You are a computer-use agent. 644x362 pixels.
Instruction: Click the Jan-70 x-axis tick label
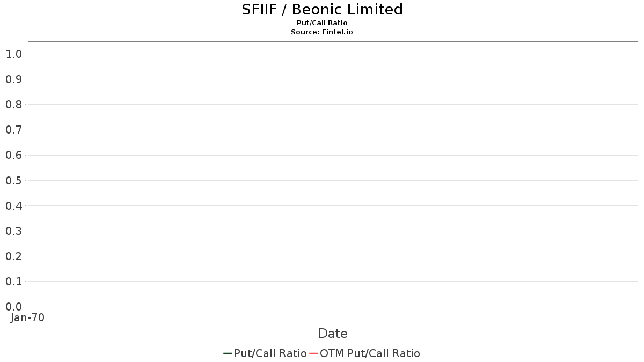(x=27, y=317)
